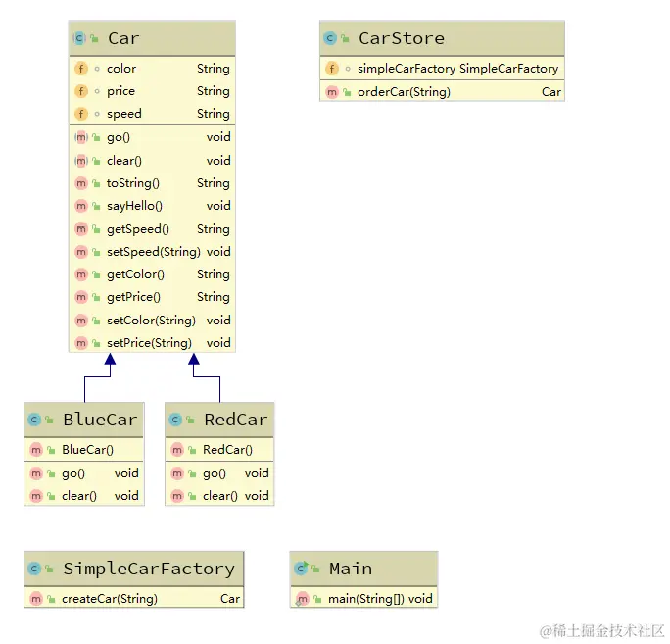Select the Car class title
The width and height of the screenshot is (670, 644).
click(123, 38)
